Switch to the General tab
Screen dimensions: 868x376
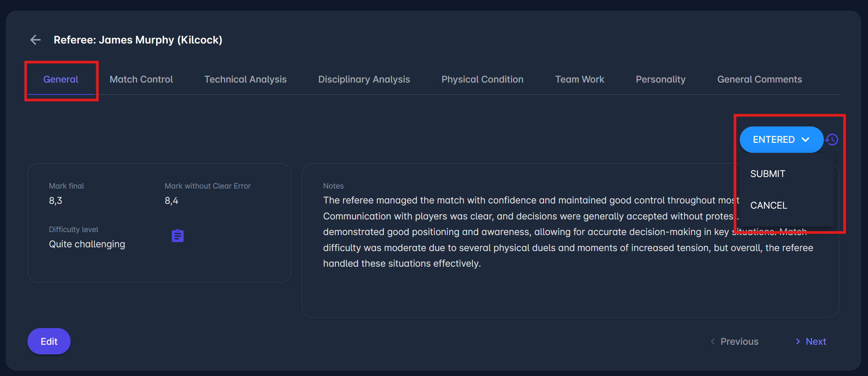coord(61,79)
